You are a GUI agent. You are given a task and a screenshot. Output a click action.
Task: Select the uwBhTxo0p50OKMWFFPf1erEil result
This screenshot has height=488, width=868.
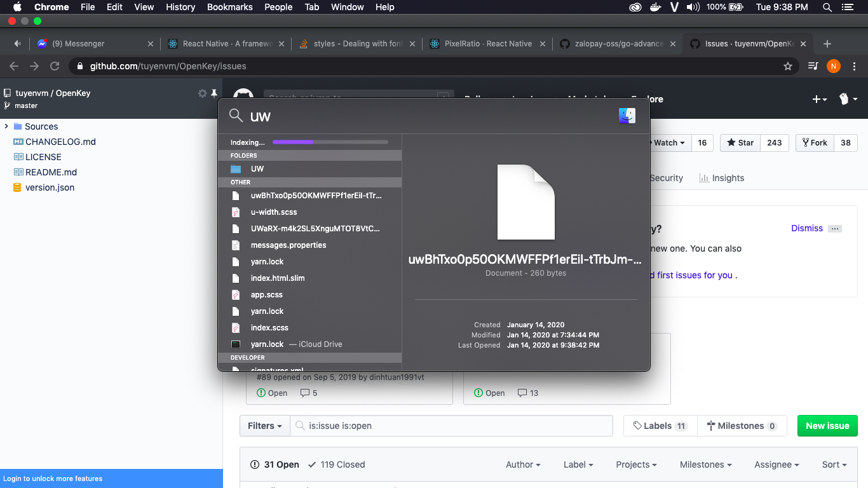click(x=310, y=196)
